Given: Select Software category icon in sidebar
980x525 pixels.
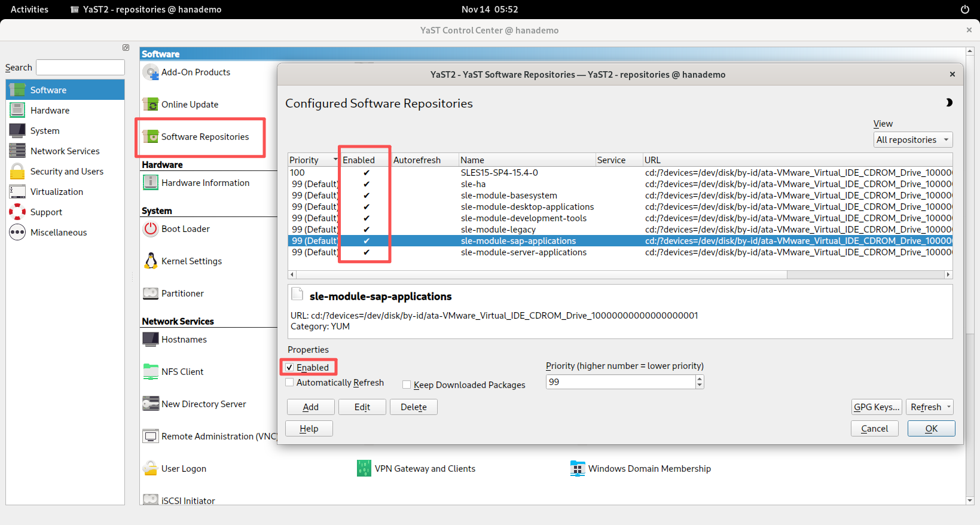Looking at the screenshot, I should coord(17,90).
